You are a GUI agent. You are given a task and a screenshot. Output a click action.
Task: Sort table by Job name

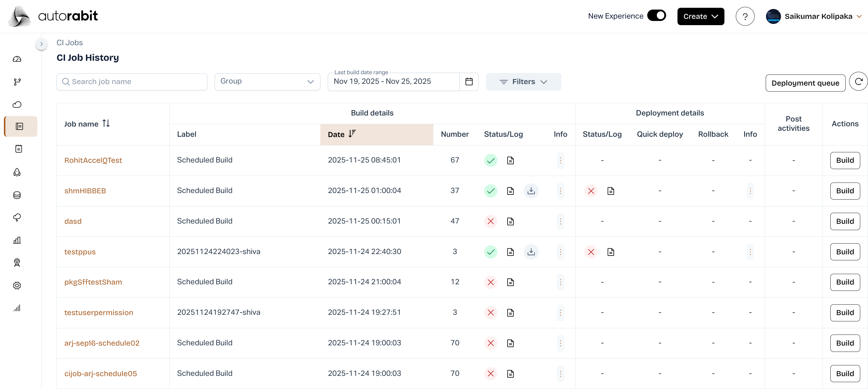click(106, 123)
